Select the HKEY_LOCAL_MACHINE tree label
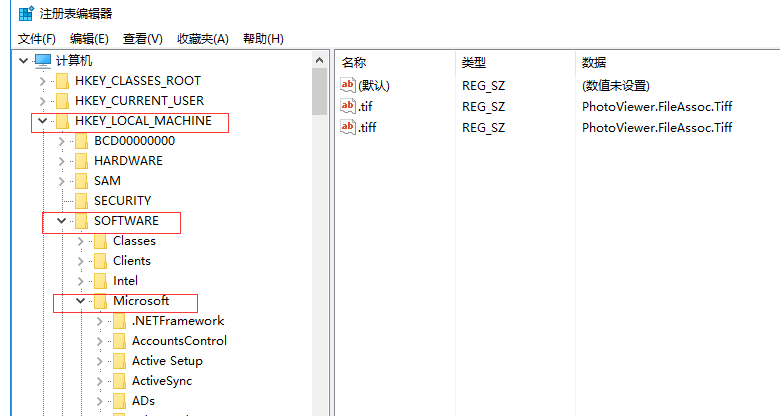 [143, 121]
